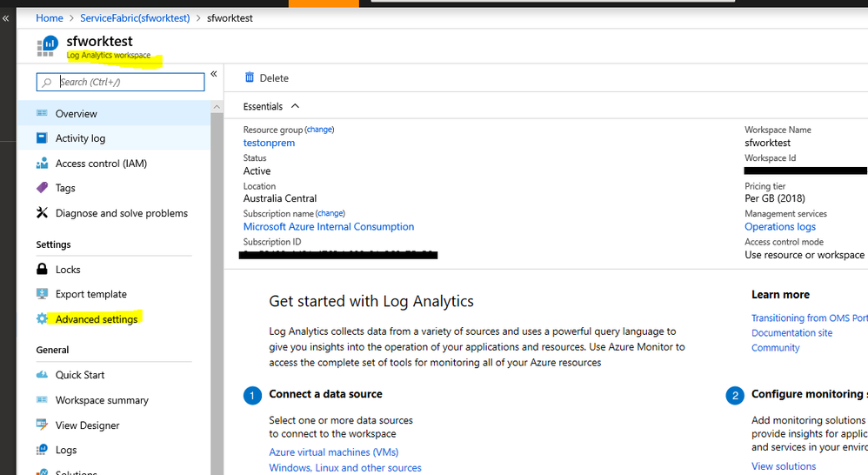Click the Locks padlock icon

pyautogui.click(x=42, y=269)
